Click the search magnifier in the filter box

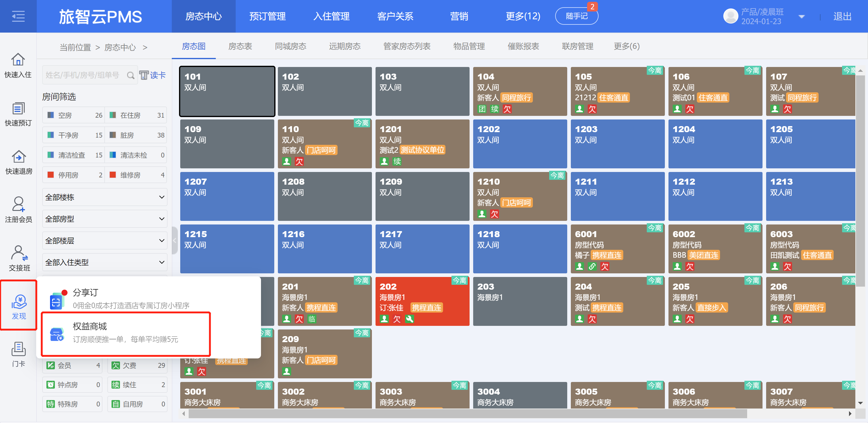[131, 75]
